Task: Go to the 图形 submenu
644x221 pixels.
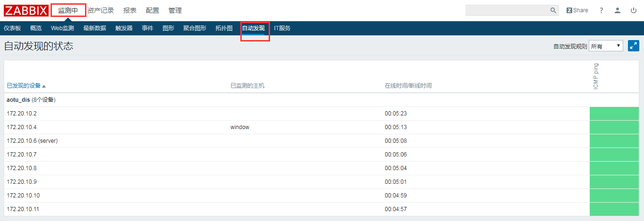Action: click(168, 28)
